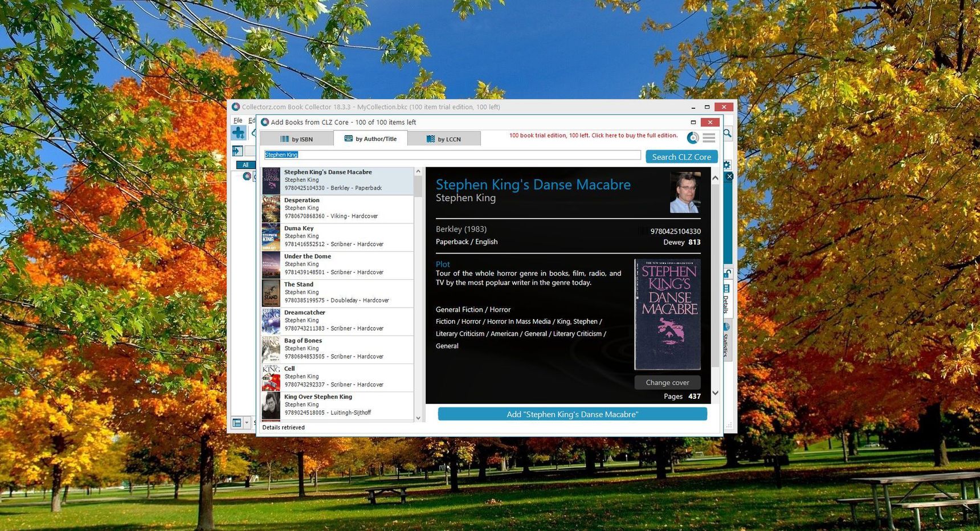Click Add "Stephen King's Danse Macabre" button
980x531 pixels.
coord(572,414)
